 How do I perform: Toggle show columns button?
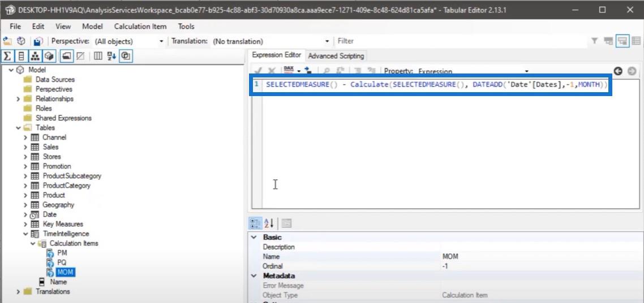point(22,56)
